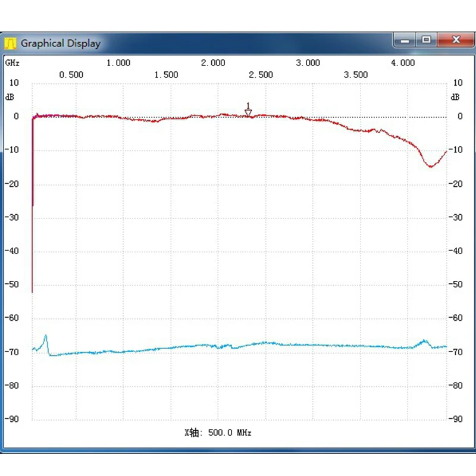This screenshot has width=476, height=476.
Task: Click marker 1 triangle on the red trace
Action: pos(248,113)
